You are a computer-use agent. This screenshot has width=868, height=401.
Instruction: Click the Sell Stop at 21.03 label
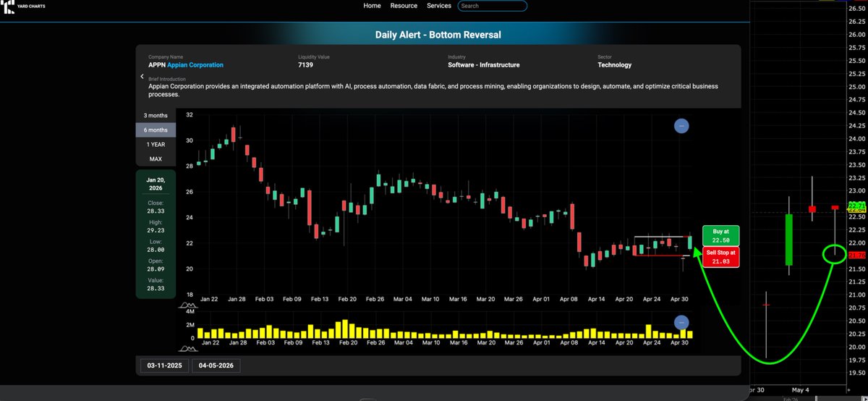click(x=720, y=257)
